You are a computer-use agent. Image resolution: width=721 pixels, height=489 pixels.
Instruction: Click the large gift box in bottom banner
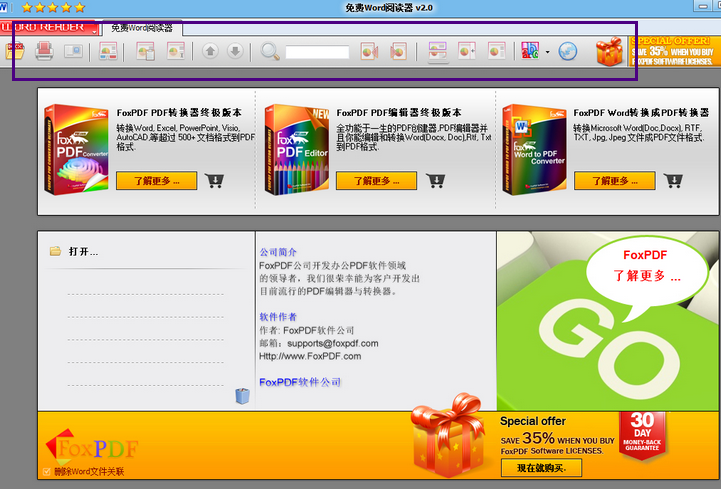tap(447, 436)
